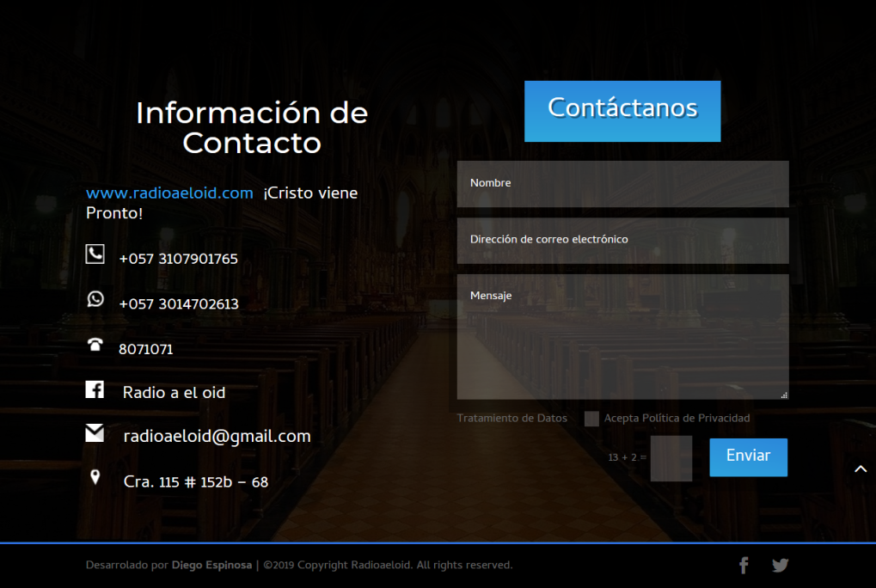
Task: Focus the Dirección de correo electrónico field
Action: 622,241
